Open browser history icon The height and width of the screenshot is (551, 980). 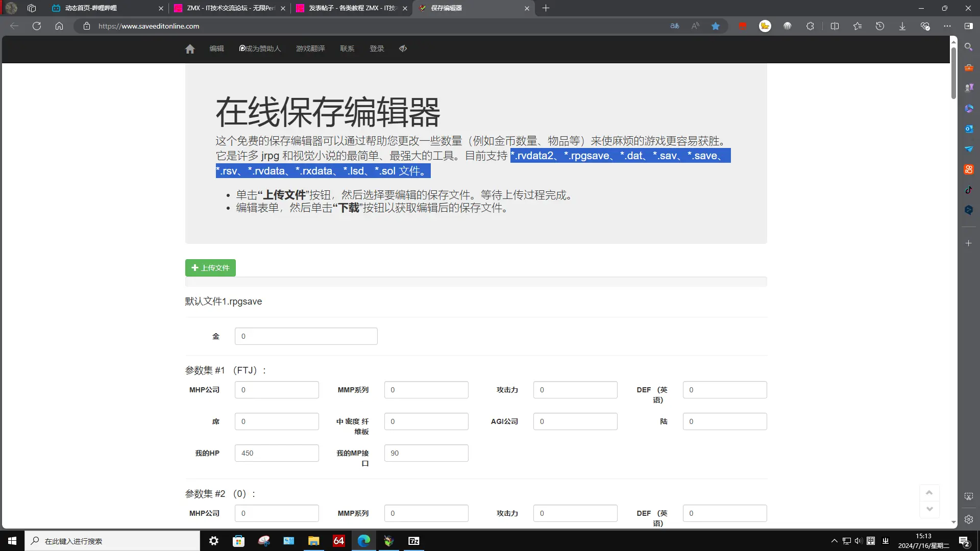click(x=880, y=26)
